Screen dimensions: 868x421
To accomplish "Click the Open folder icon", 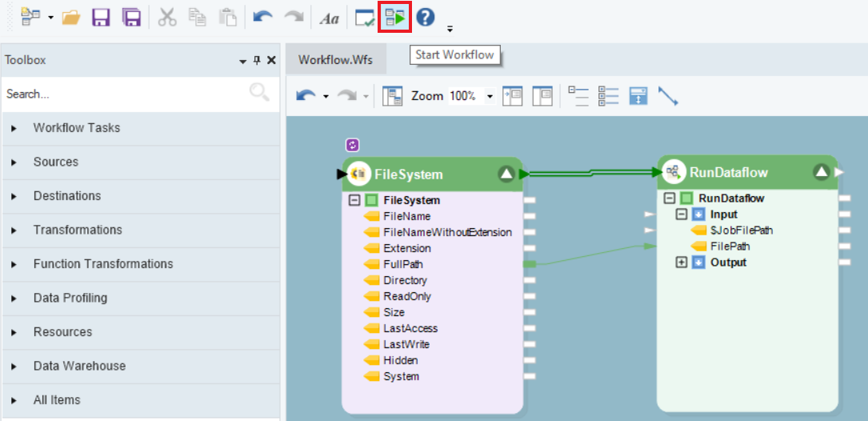I will [70, 18].
